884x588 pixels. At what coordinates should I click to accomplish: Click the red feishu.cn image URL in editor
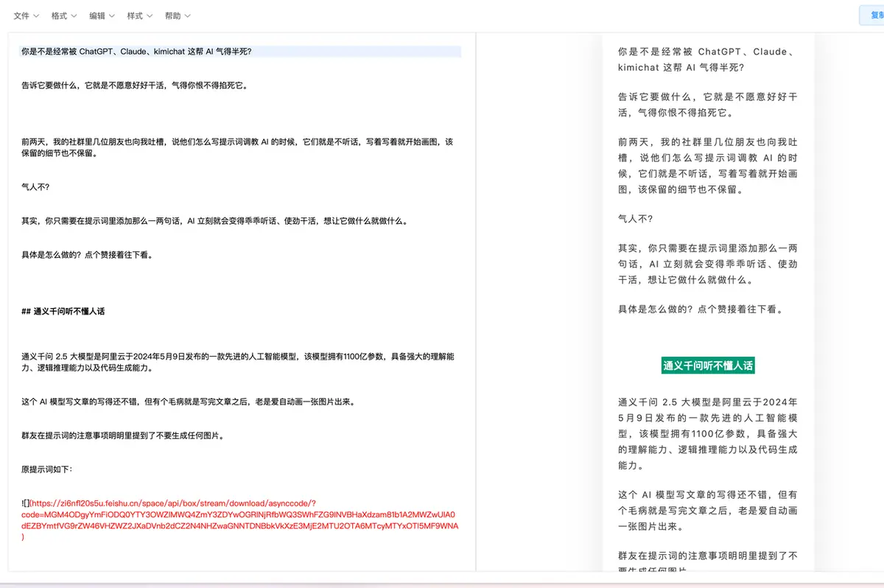(x=240, y=520)
